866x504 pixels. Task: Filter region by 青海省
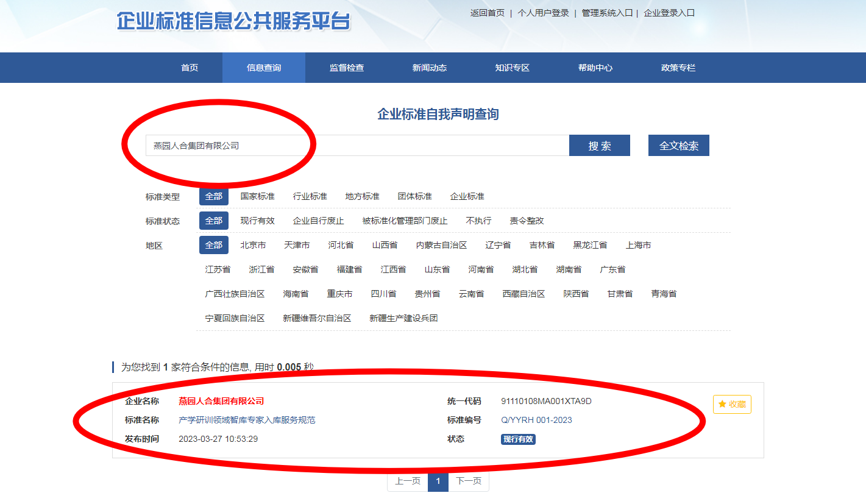point(664,294)
